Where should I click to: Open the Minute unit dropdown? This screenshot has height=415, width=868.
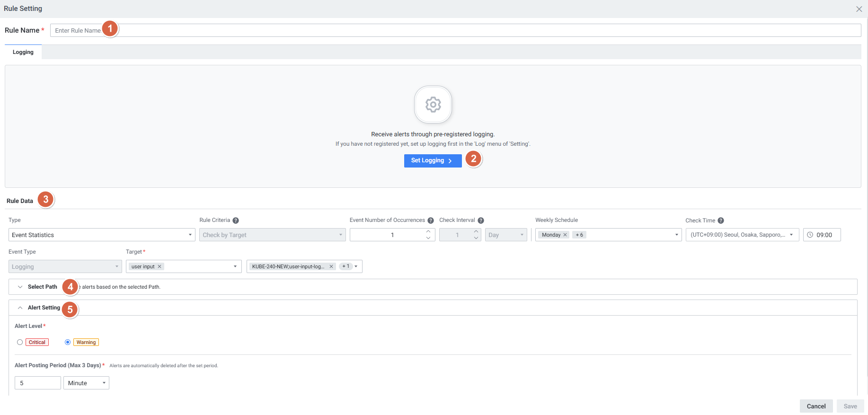tap(86, 383)
